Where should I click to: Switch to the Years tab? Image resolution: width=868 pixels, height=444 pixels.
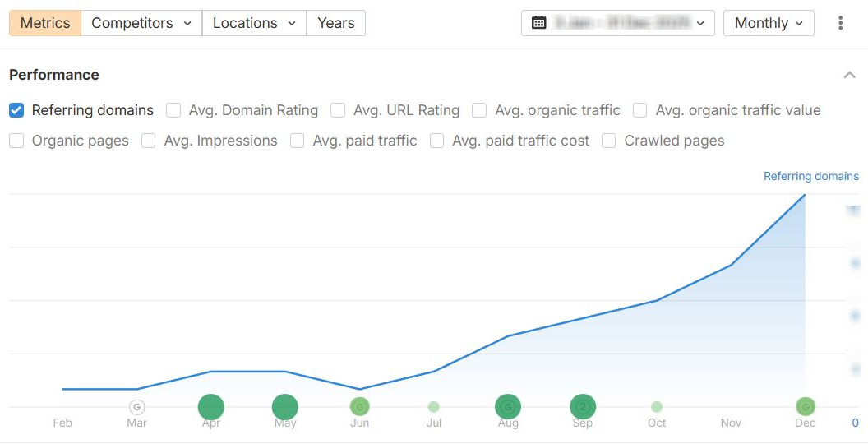coord(336,23)
